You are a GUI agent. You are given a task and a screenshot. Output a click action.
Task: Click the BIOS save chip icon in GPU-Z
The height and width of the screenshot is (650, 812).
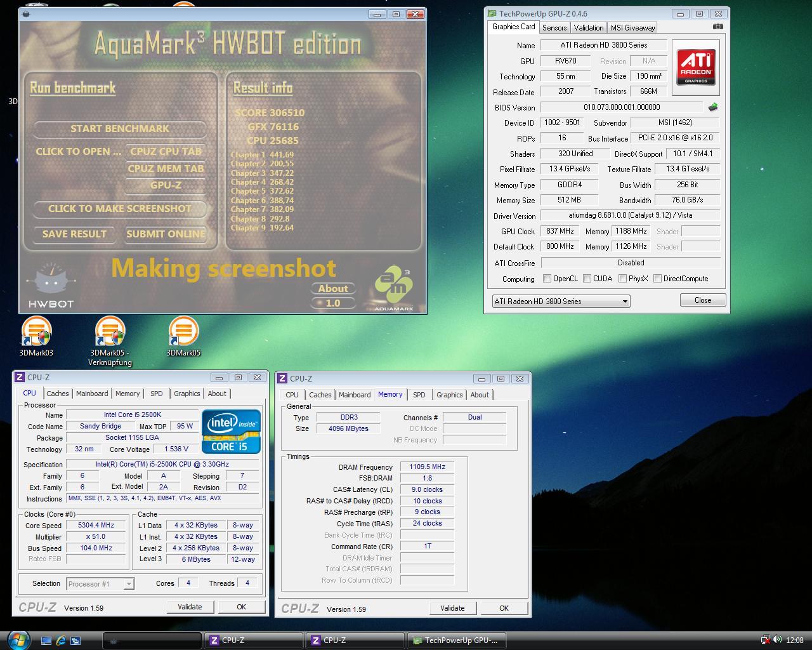point(713,107)
